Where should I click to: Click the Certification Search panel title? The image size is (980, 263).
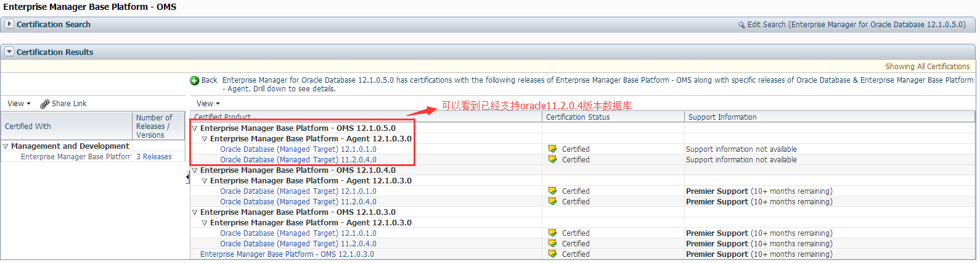54,25
